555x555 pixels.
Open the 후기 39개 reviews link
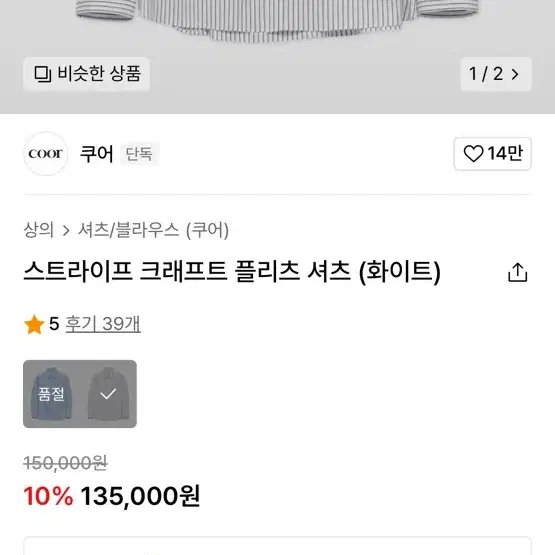click(103, 324)
